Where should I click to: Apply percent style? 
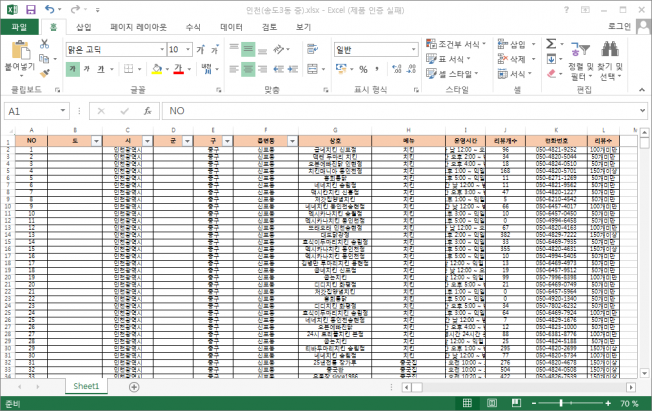[363, 69]
